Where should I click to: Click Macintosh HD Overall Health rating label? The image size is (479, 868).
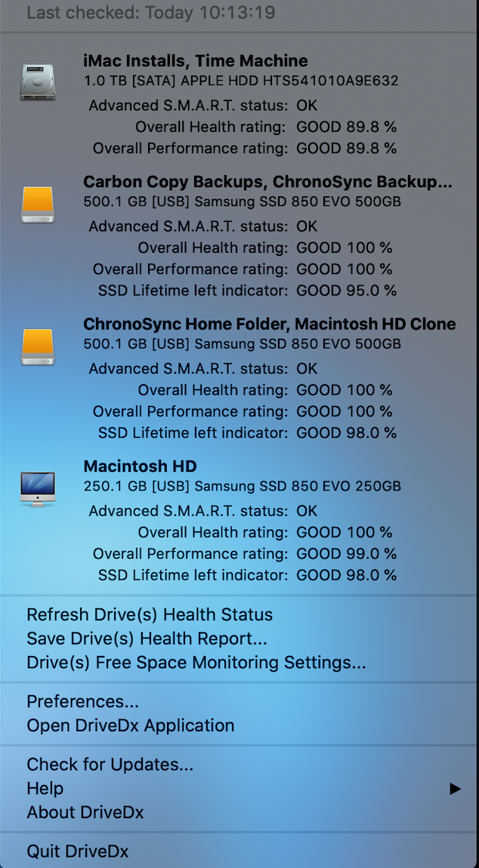click(x=213, y=532)
